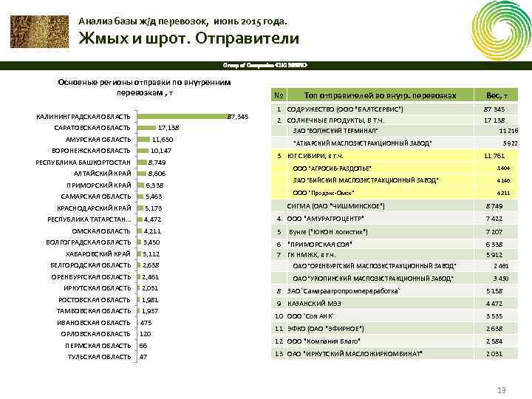The height and width of the screenshot is (399, 532).
Task: Click row 'СИГМА (ОАО "ЧИШМИНСКОЕ")'
Action: [395, 206]
